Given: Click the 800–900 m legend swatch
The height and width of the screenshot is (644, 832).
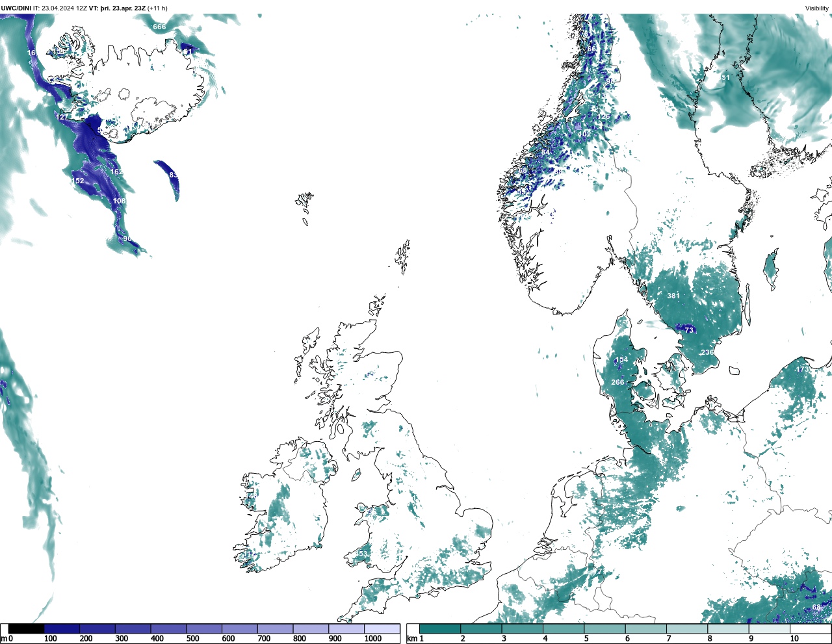Looking at the screenshot, I should (311, 628).
